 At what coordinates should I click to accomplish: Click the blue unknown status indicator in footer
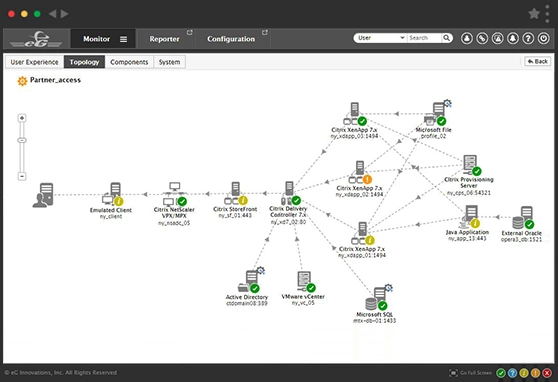(512, 373)
